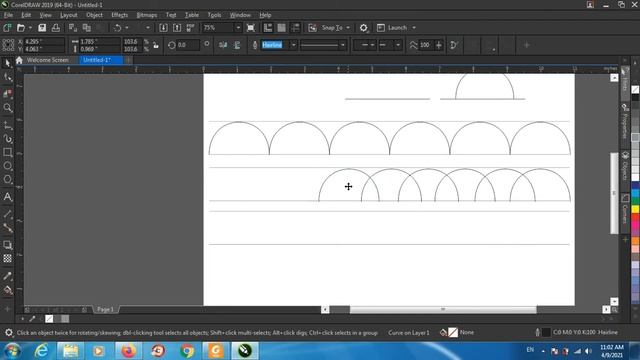640x360 pixels.
Task: Click the X position field
Action: 44,42
